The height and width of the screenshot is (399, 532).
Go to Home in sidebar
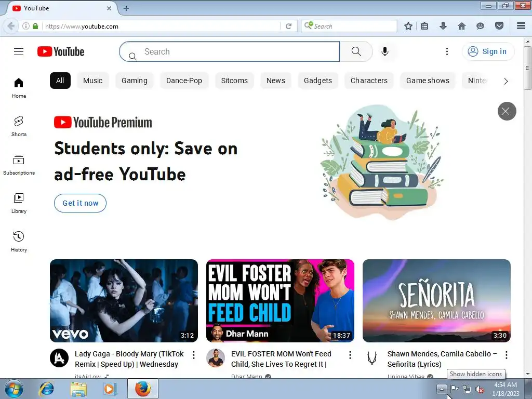[19, 88]
